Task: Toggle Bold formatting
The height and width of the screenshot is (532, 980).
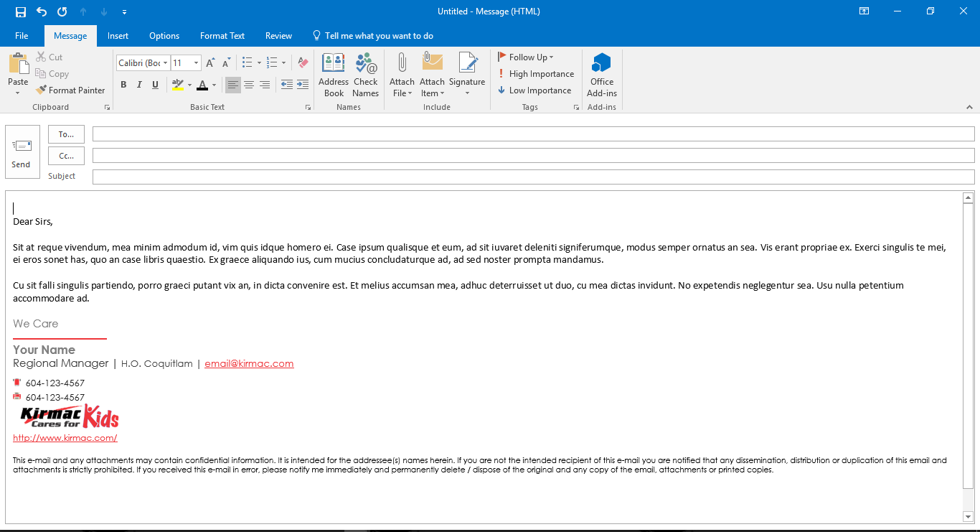Action: [123, 85]
